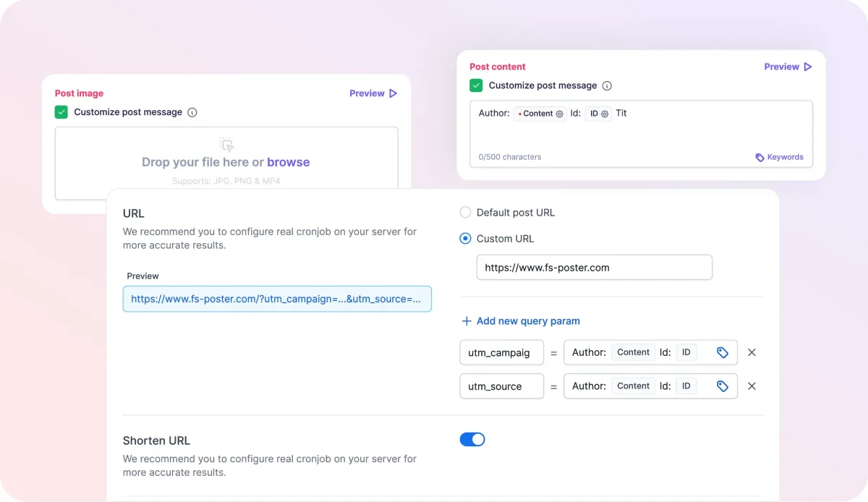Select Default post URL radio option
Viewport: 868px width, 502px height.
tap(466, 213)
